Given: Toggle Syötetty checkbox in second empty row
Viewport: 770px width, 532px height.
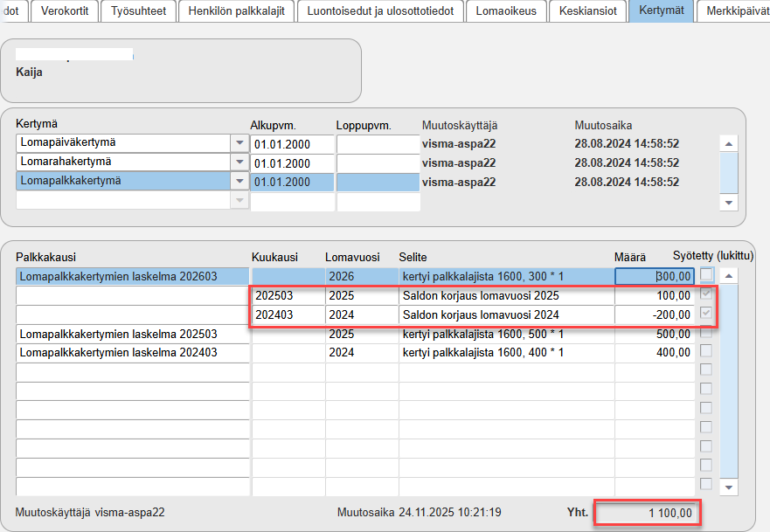Looking at the screenshot, I should coord(706,389).
